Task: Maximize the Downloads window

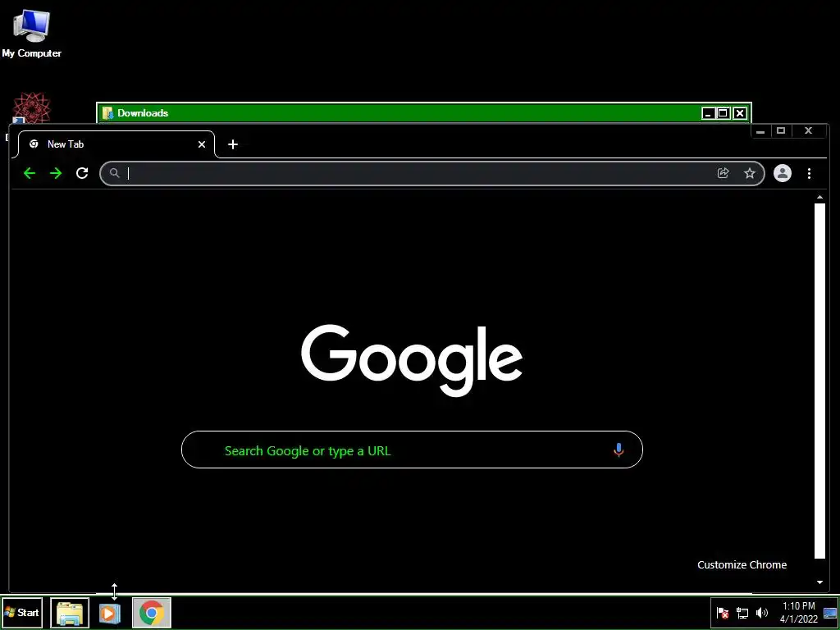Action: (723, 113)
